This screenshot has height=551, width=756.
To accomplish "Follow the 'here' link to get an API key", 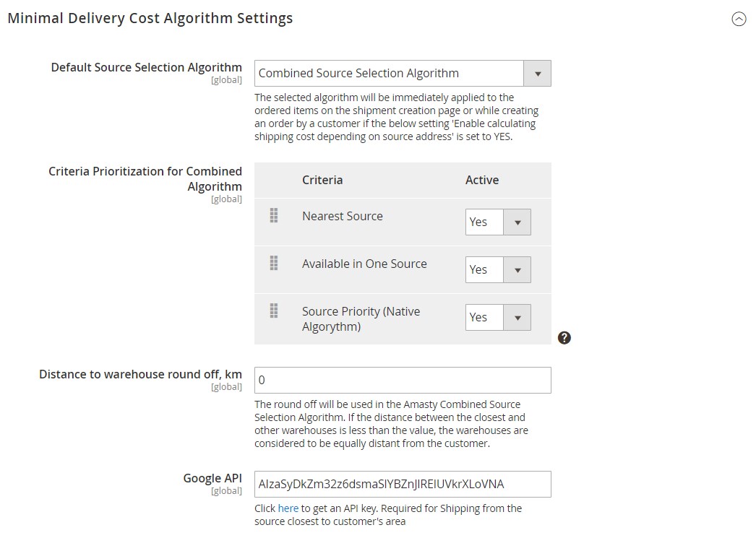I will click(288, 508).
